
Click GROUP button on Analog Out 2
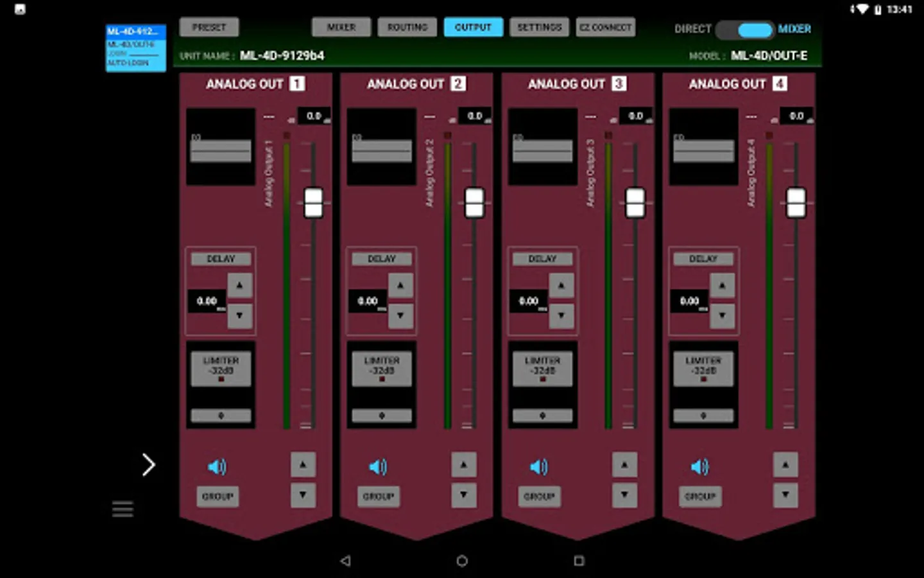(x=379, y=496)
